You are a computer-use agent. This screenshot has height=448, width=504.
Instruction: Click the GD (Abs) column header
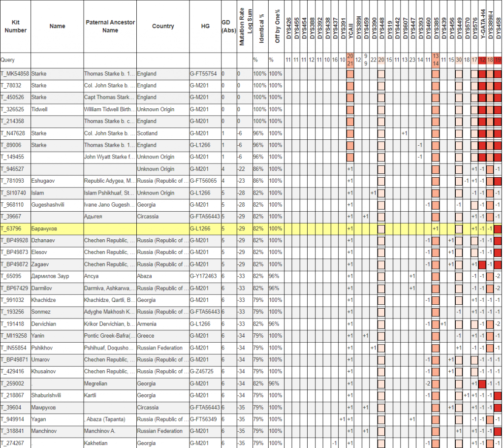(228, 27)
